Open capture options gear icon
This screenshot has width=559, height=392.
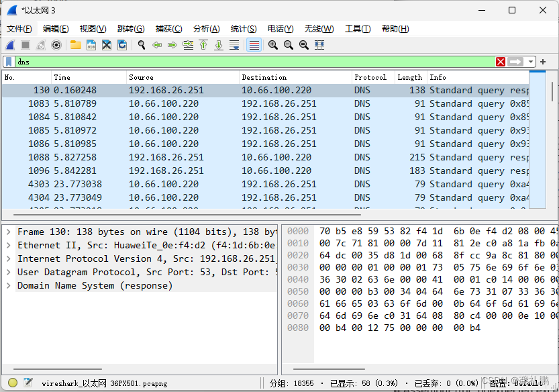click(x=56, y=45)
